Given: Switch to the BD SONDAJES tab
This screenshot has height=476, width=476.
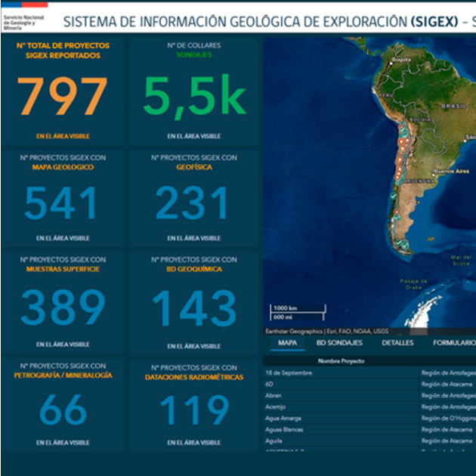Looking at the screenshot, I should [339, 343].
